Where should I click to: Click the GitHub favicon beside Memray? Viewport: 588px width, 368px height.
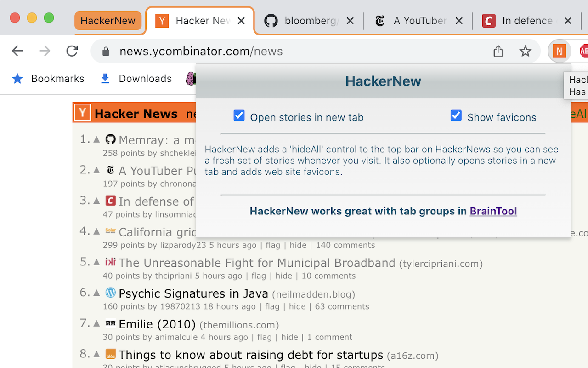click(x=110, y=139)
